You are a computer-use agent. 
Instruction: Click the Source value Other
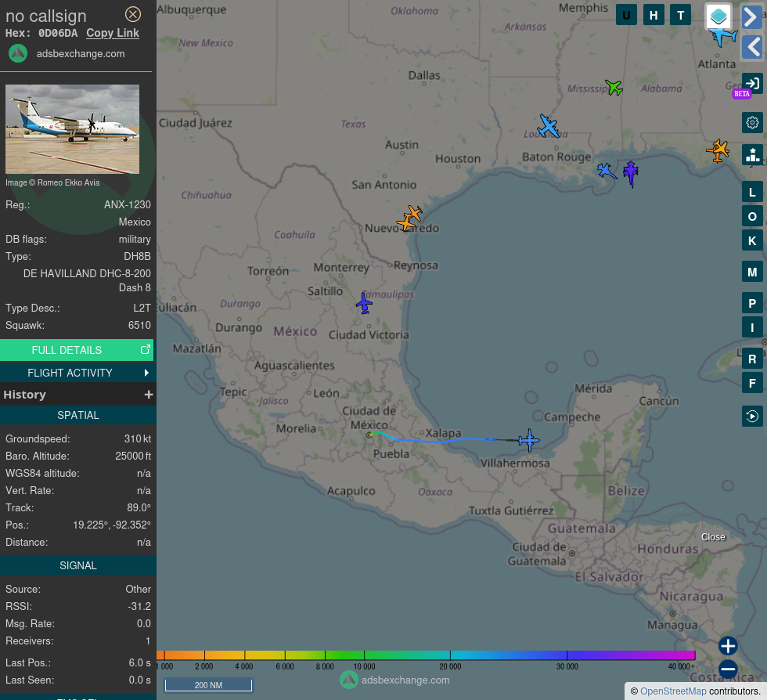(139, 589)
